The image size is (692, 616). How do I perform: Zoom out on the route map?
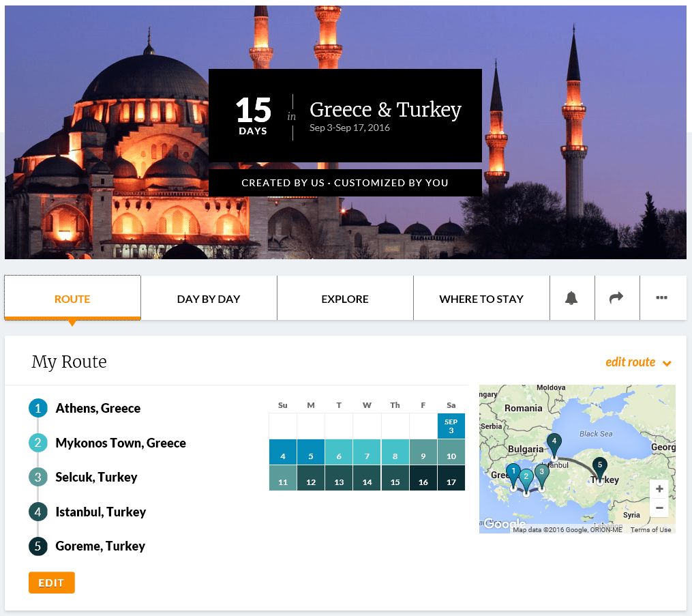(659, 507)
